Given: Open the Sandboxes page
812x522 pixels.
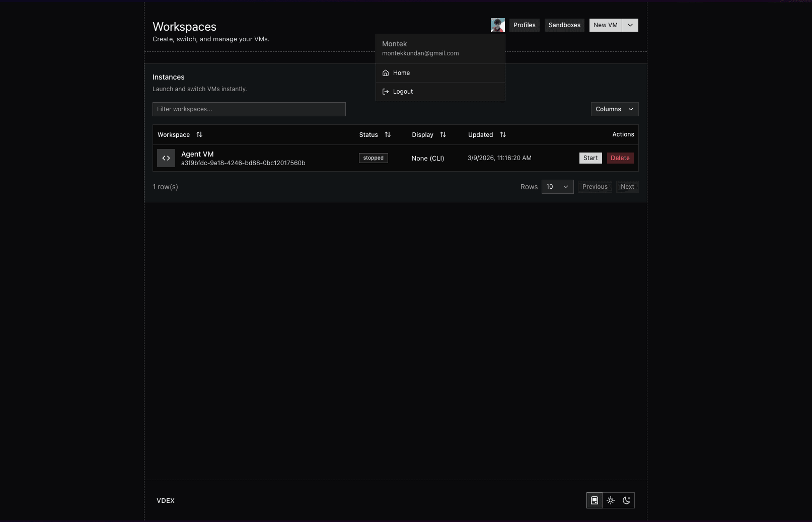Looking at the screenshot, I should coord(564,25).
